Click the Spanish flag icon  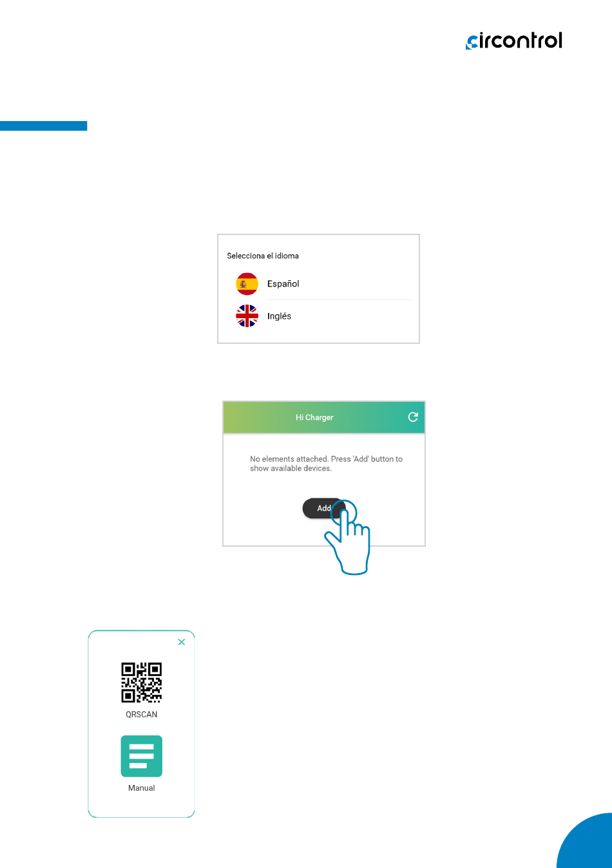[x=247, y=284]
